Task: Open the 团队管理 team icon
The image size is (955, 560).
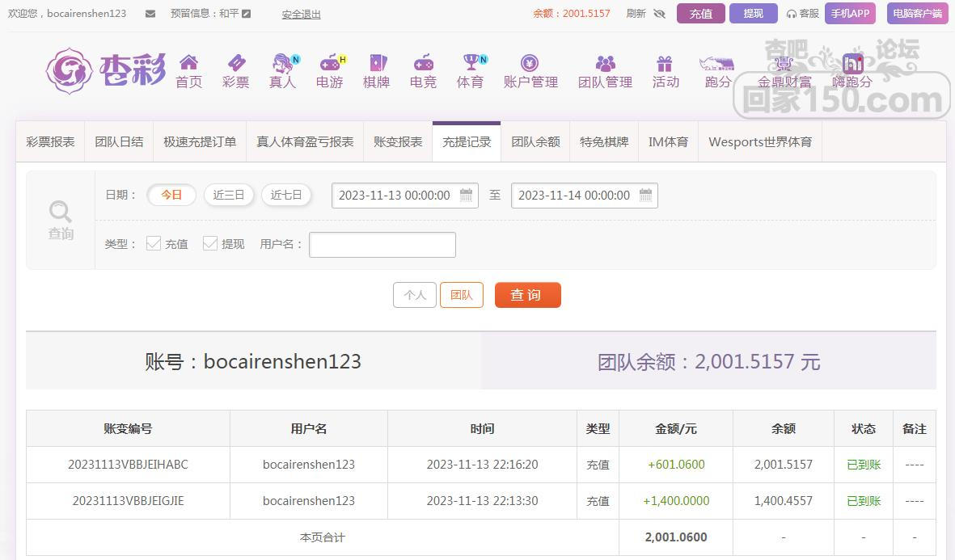Action: pyautogui.click(x=605, y=64)
